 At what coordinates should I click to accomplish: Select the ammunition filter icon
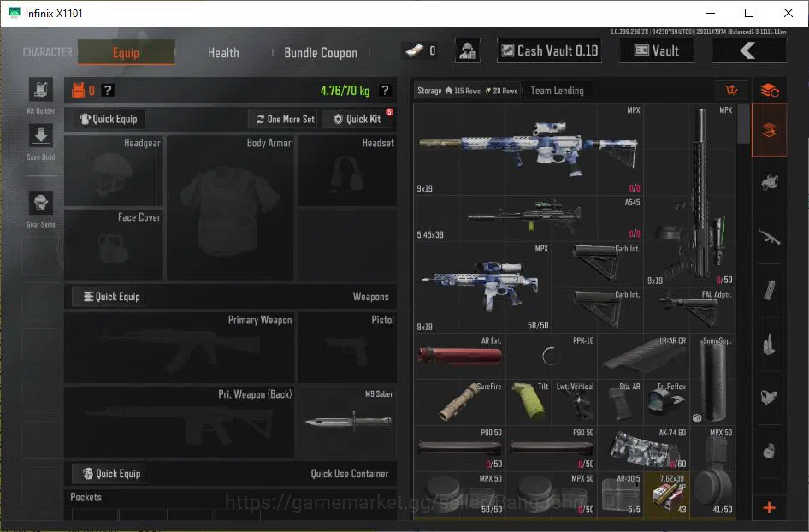point(770,344)
